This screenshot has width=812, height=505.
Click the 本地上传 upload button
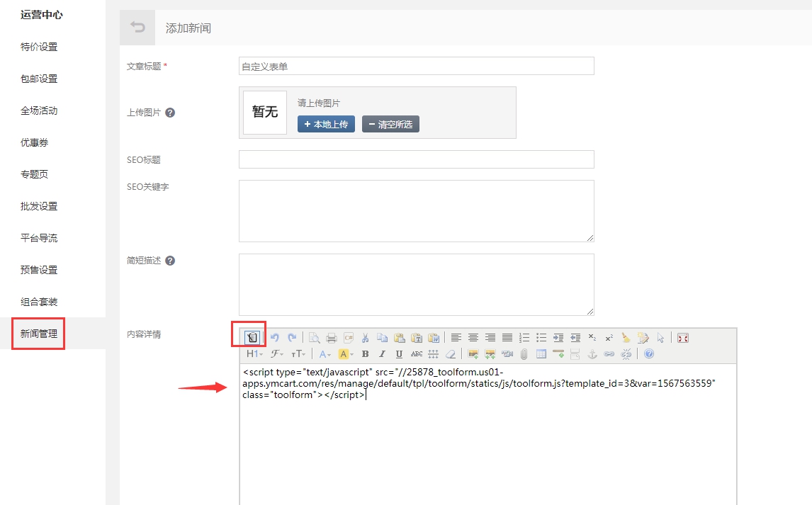coord(326,124)
